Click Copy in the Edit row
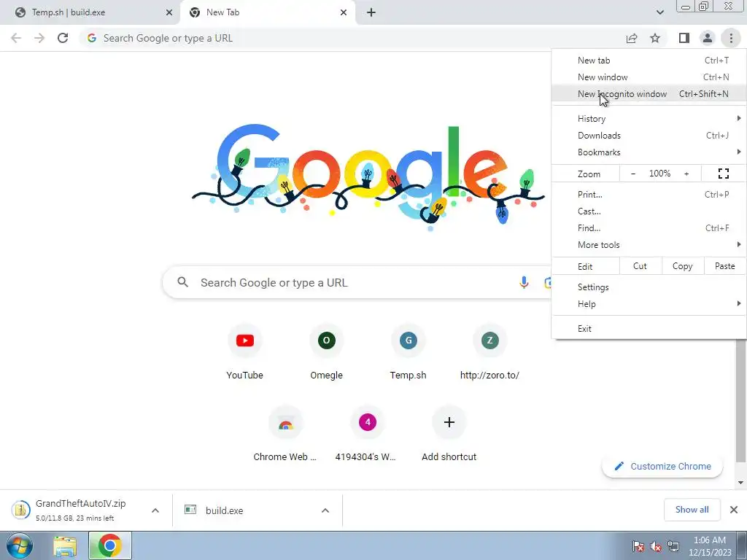 (x=682, y=266)
